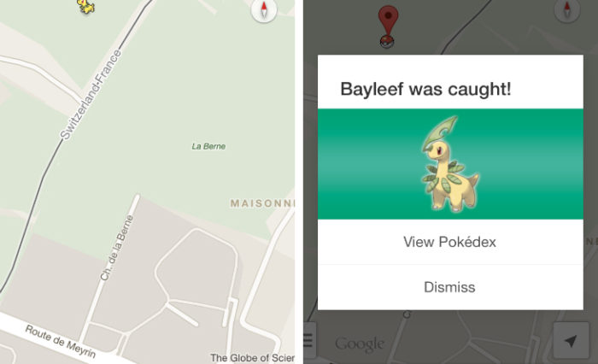The image size is (598, 364).
Task: Tap the yellow Pokémon sprite on the map
Action: point(86,6)
